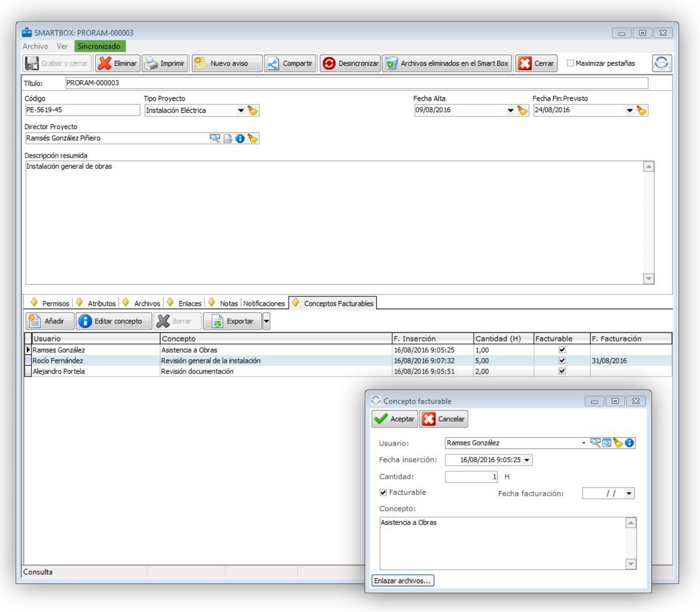Viewport: 700px width, 612px height.
Task: Click the Aceptar button in the dialog
Action: [394, 419]
